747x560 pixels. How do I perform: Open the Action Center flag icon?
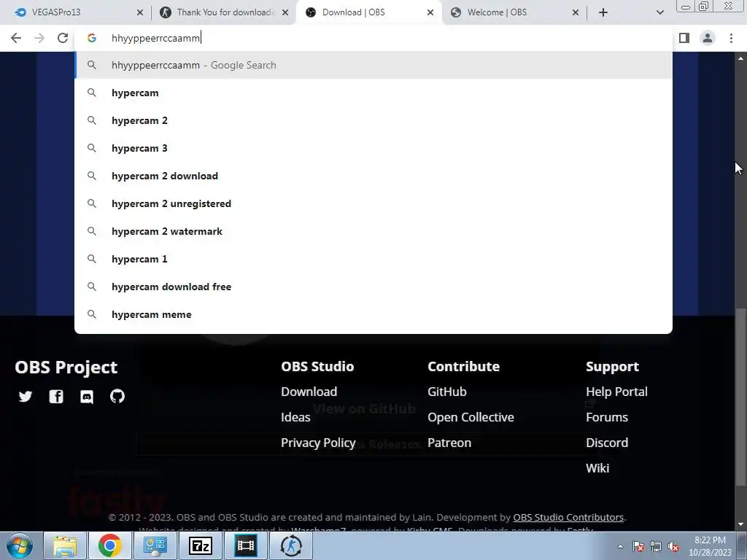point(638,546)
